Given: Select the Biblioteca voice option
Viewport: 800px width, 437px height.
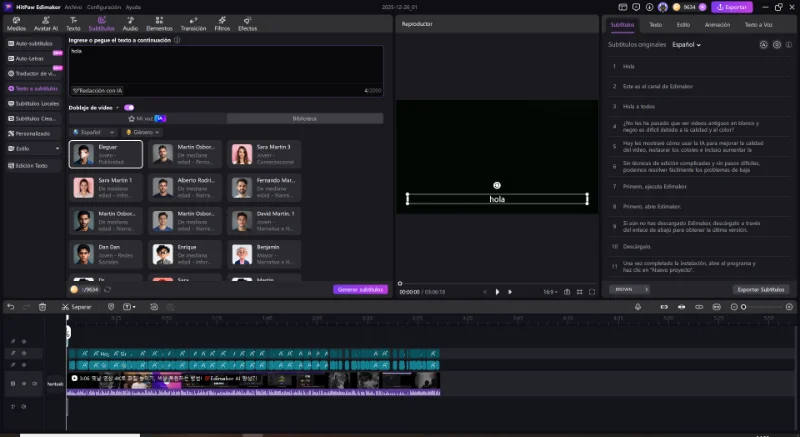Looking at the screenshot, I should (x=304, y=118).
